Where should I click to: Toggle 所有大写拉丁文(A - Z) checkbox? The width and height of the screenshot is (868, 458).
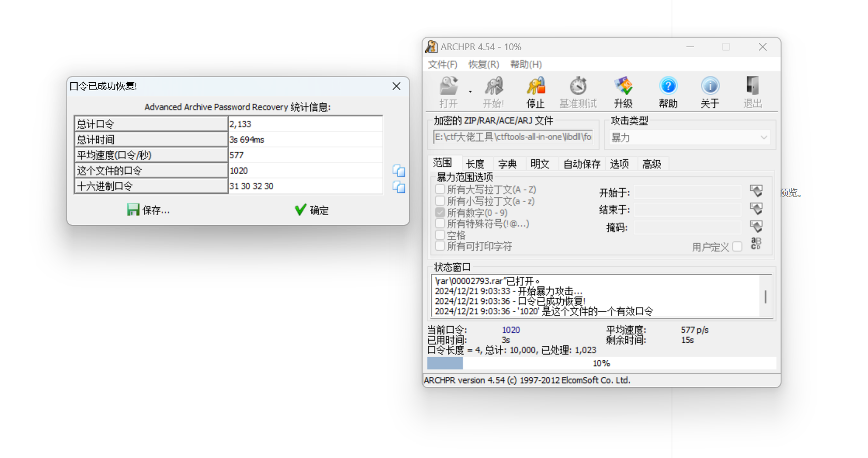[x=440, y=189]
